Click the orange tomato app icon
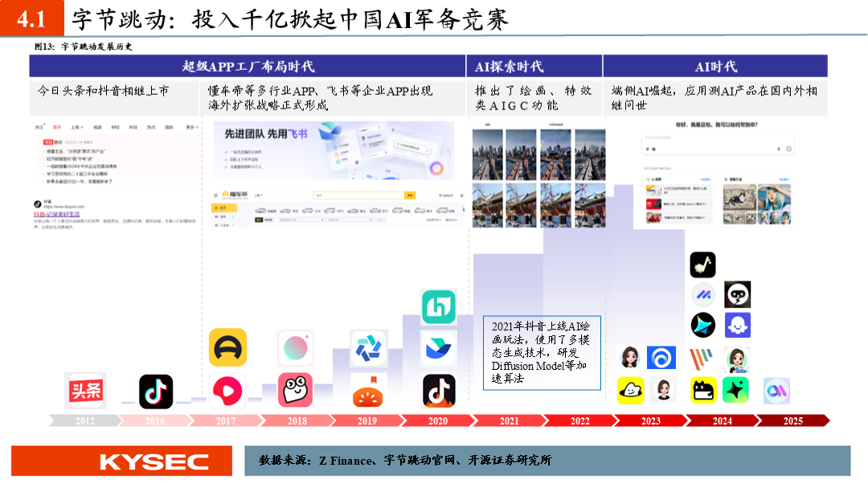Viewport: 868px width, 488px height. pyautogui.click(x=368, y=391)
